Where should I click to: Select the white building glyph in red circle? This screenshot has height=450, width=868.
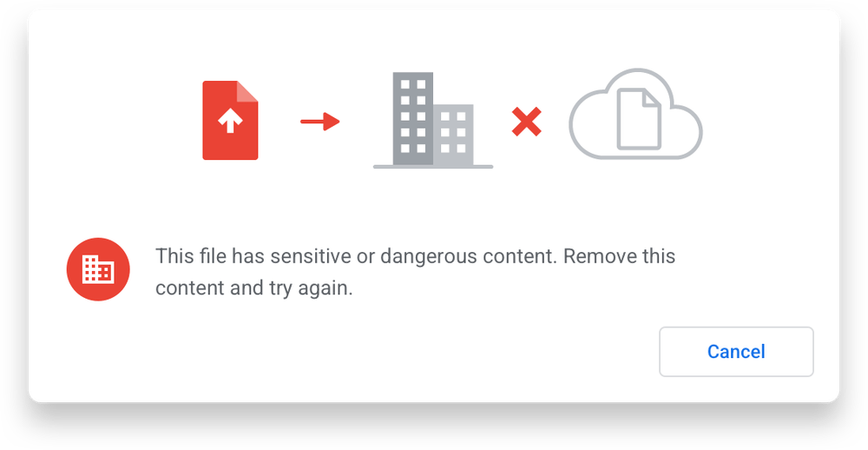pyautogui.click(x=99, y=269)
